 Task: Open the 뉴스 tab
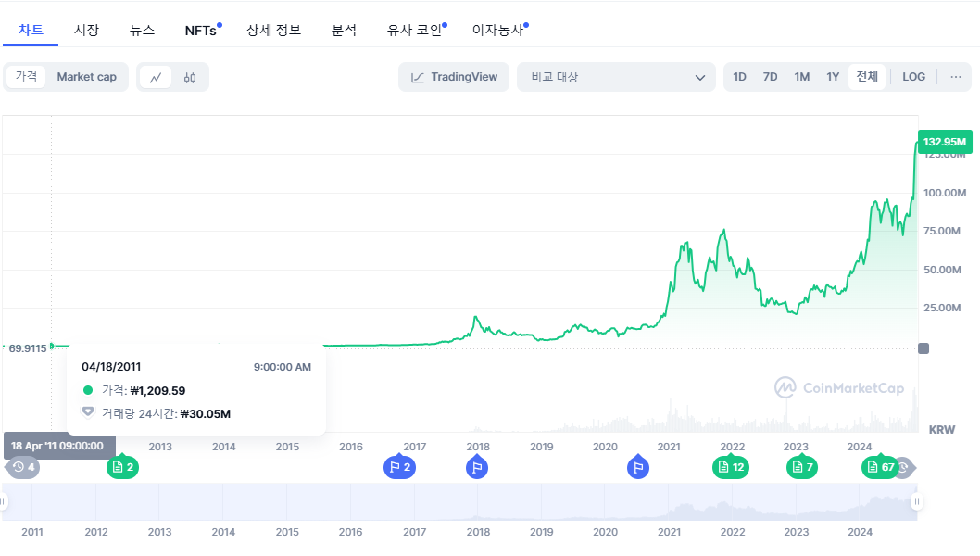[142, 30]
